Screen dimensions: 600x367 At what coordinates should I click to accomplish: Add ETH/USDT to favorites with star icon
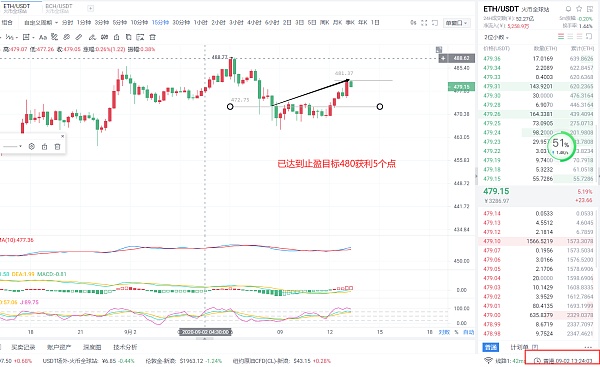coord(579,9)
